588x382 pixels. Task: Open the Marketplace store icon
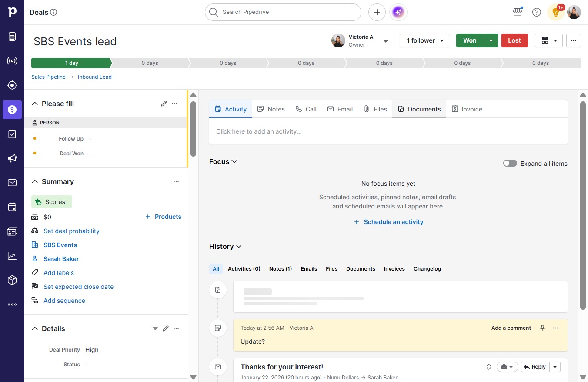pos(518,12)
